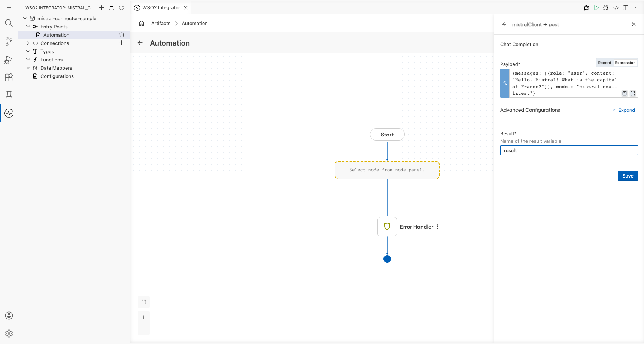
Task: Open the Search view in activity bar
Action: tap(9, 23)
